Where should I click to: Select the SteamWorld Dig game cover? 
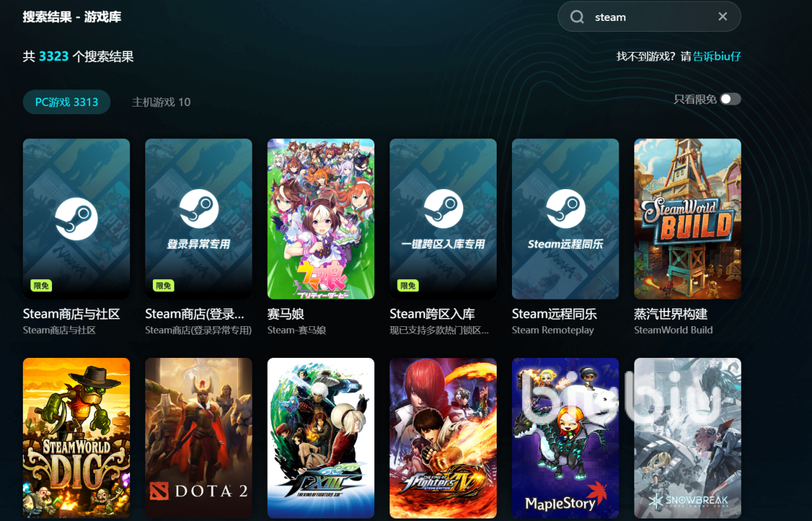76,438
